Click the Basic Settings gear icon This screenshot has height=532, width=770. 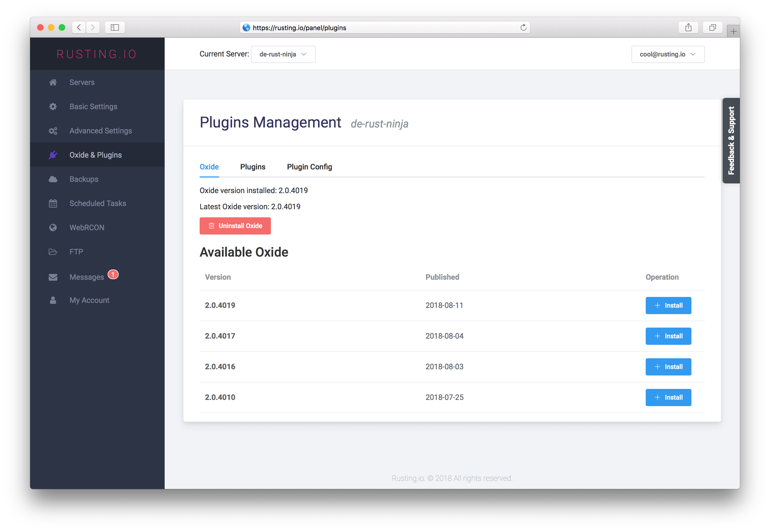click(53, 107)
